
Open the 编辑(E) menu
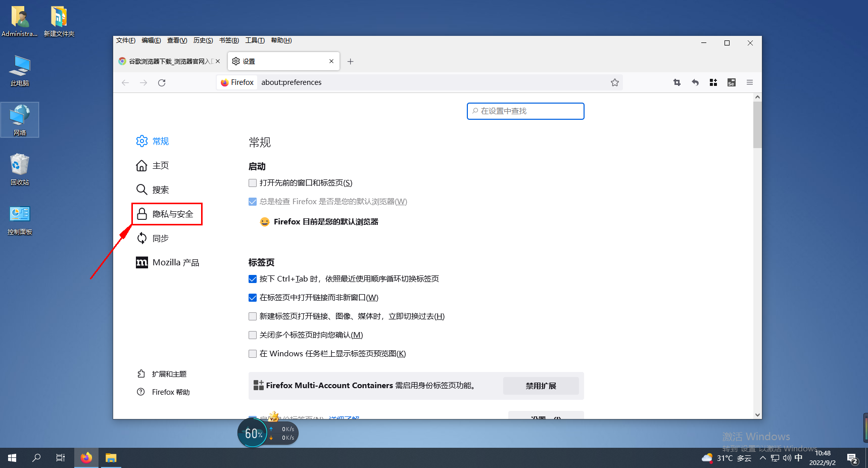(151, 40)
